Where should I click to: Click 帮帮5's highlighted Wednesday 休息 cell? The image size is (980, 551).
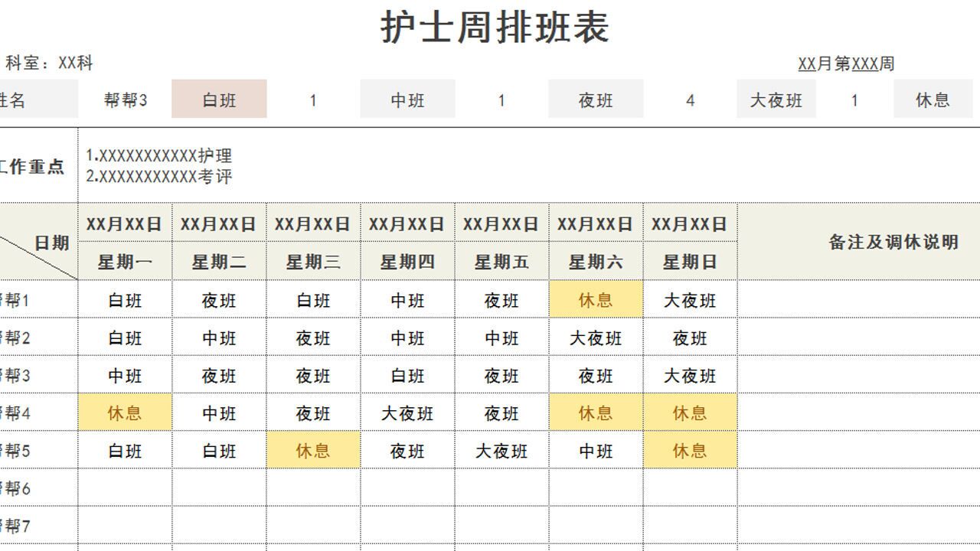click(x=313, y=450)
